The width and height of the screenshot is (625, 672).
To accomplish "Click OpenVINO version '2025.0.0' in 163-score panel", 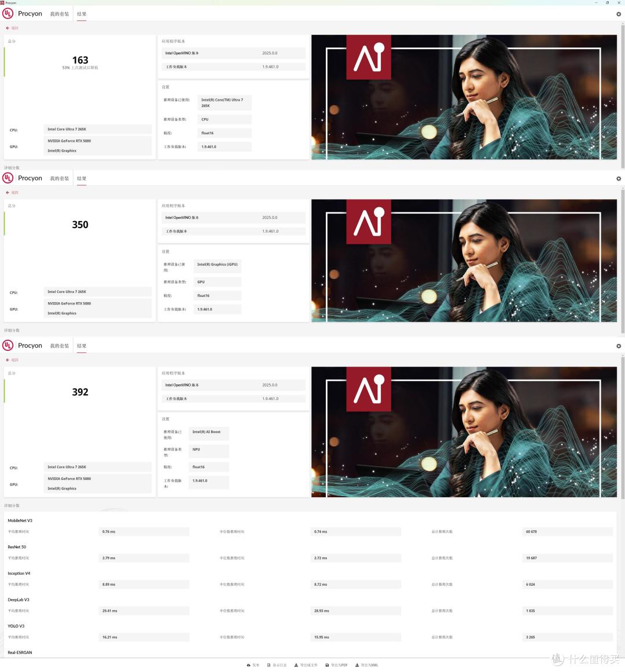I will [270, 53].
